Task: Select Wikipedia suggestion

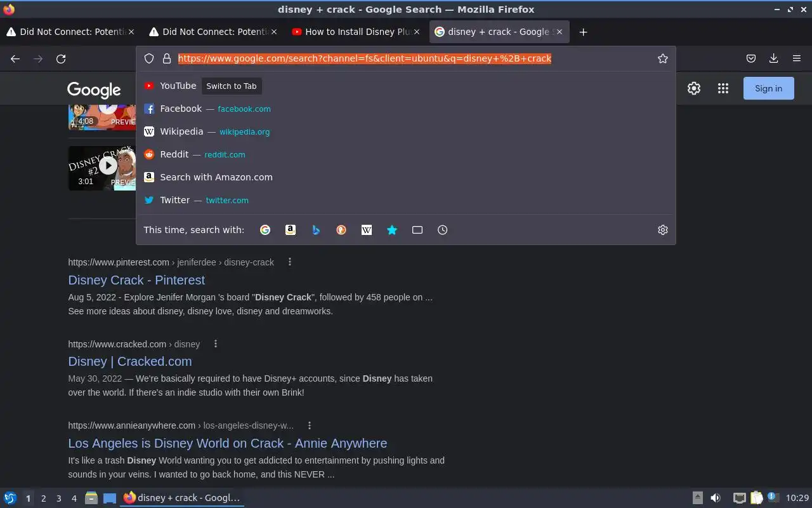Action: (406, 131)
